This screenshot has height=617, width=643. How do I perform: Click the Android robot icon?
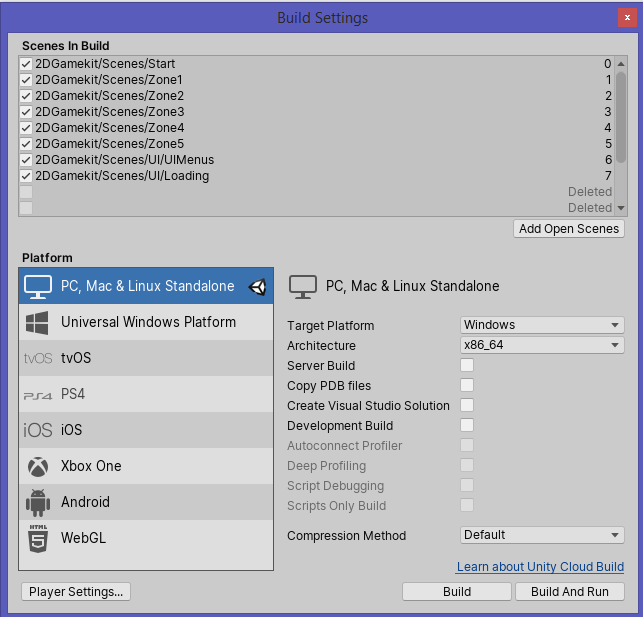[x=38, y=503]
